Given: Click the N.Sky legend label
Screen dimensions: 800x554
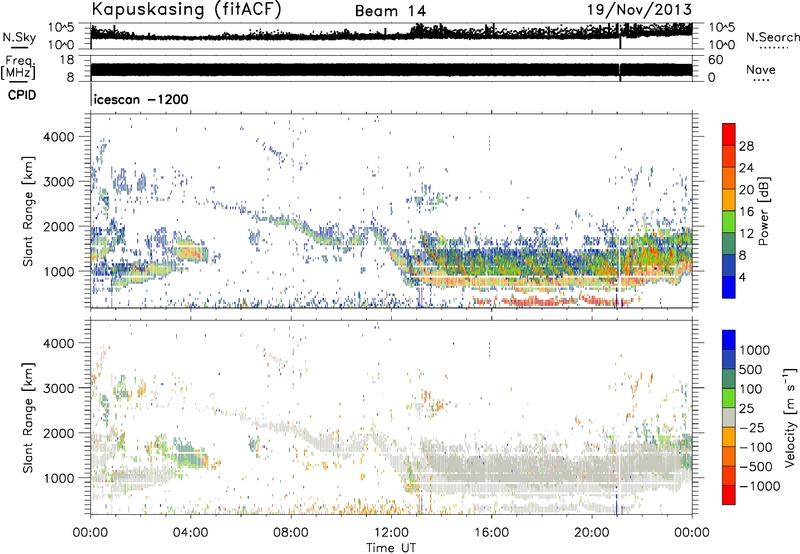Looking at the screenshot, I should click(19, 37).
